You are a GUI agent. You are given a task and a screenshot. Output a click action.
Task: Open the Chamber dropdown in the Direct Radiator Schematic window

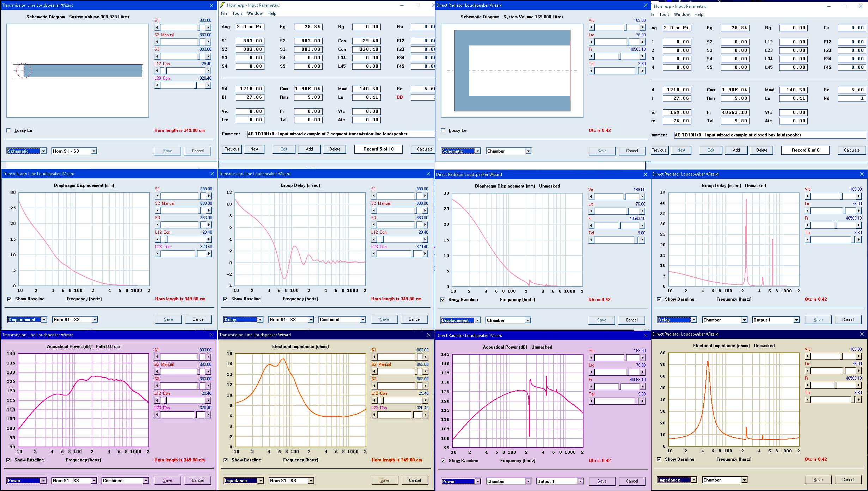point(528,151)
